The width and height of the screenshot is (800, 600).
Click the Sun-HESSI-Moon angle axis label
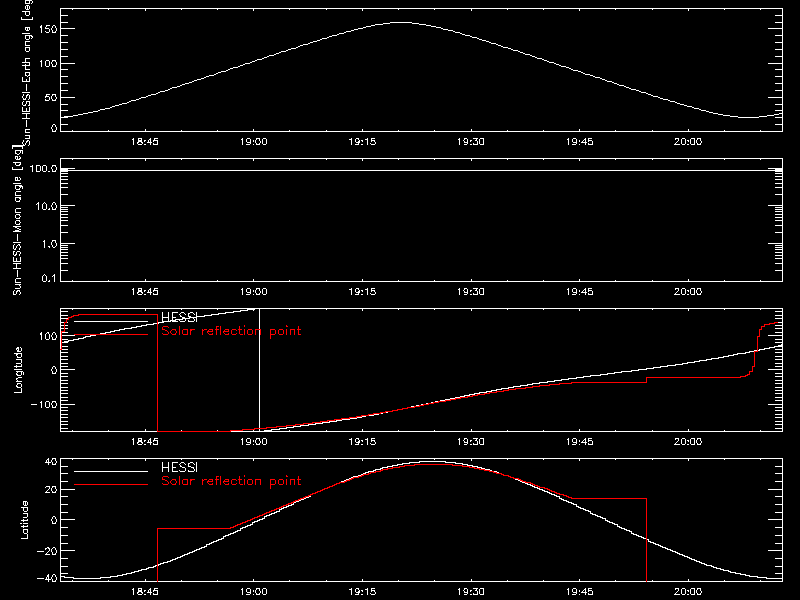[18, 221]
